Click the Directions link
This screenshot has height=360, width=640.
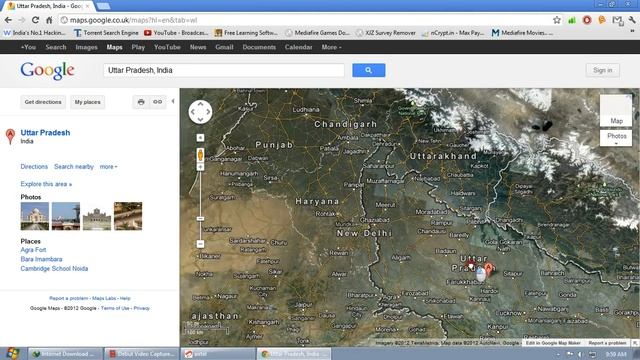tap(34, 167)
